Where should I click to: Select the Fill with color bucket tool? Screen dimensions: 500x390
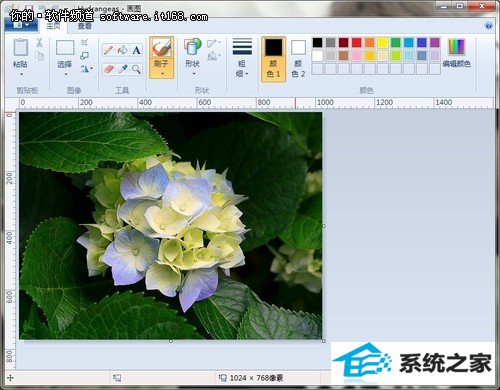(122, 50)
